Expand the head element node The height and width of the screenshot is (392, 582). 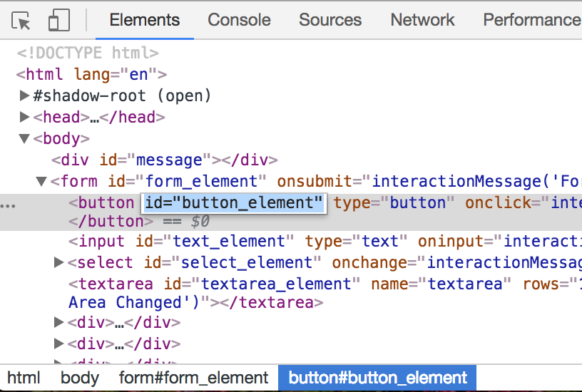click(25, 117)
